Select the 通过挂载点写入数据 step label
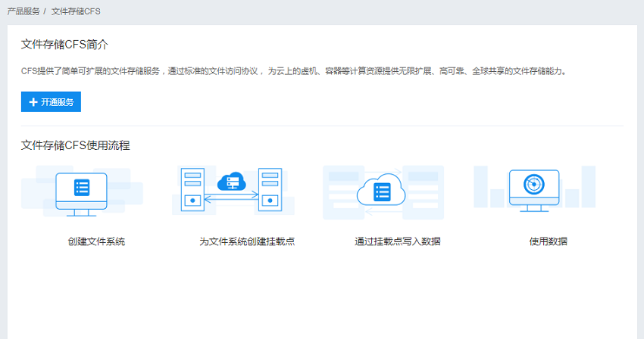Image resolution: width=644 pixels, height=339 pixels. 398,241
